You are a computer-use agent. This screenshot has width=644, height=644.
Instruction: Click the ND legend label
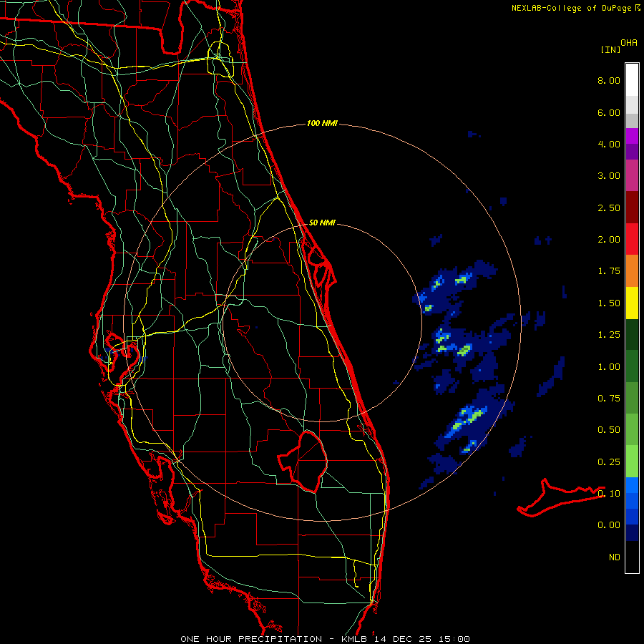[615, 557]
